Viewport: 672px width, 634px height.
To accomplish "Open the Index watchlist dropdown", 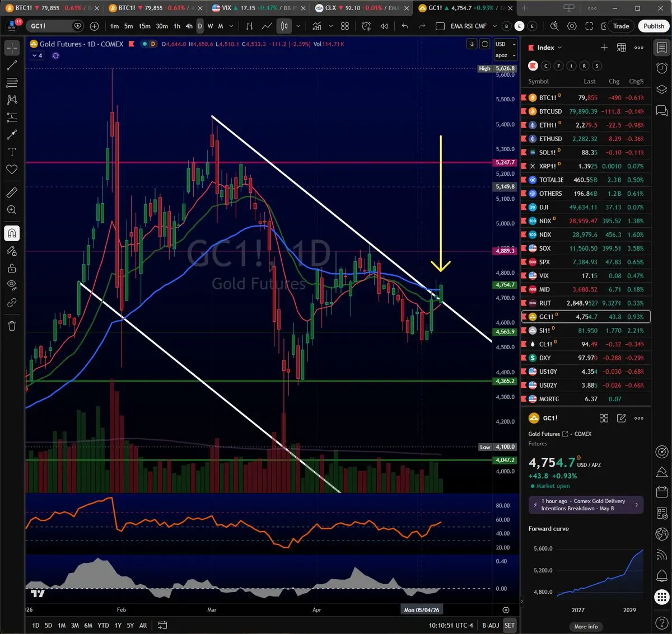I will pyautogui.click(x=549, y=48).
